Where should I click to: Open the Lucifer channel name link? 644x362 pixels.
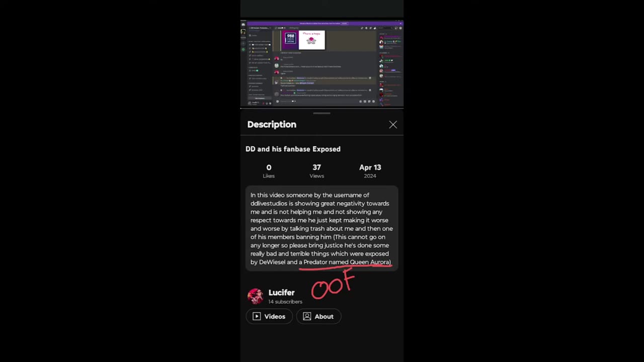click(281, 292)
